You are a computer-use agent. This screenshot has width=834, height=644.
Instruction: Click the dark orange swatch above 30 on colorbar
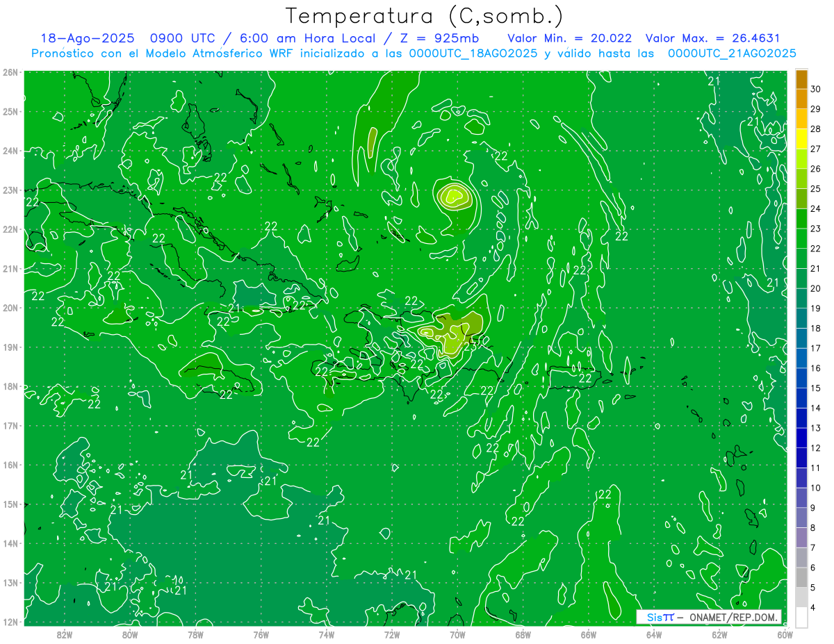click(801, 79)
